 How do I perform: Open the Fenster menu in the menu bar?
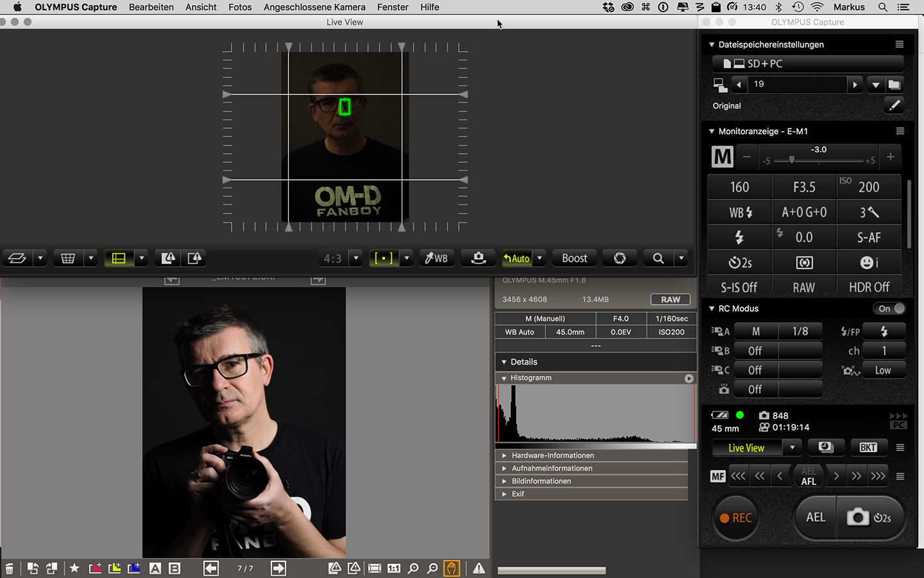392,7
